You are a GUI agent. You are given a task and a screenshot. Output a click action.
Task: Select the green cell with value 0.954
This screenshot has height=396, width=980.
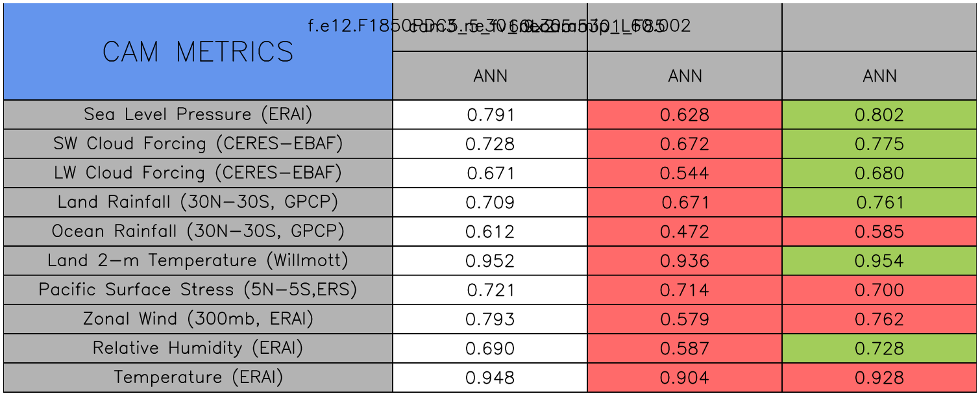879,261
